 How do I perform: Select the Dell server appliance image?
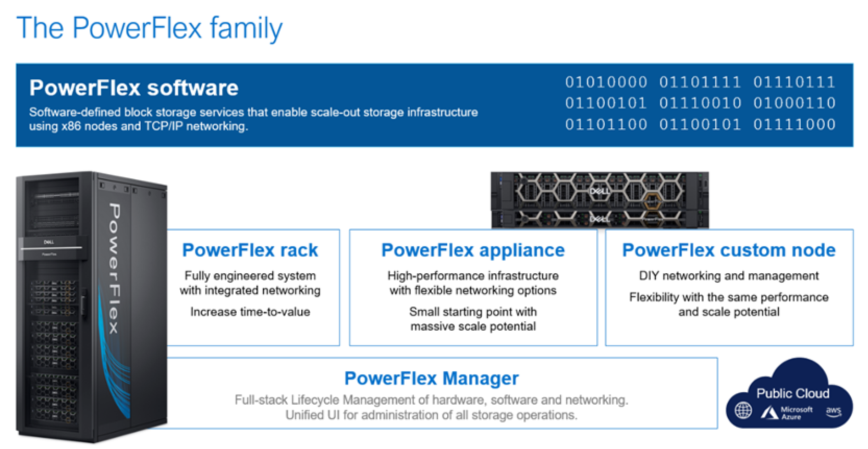(x=600, y=200)
